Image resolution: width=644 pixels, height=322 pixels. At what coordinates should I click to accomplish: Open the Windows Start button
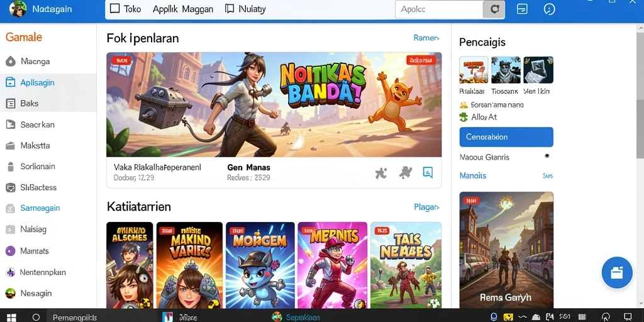[x=11, y=317]
